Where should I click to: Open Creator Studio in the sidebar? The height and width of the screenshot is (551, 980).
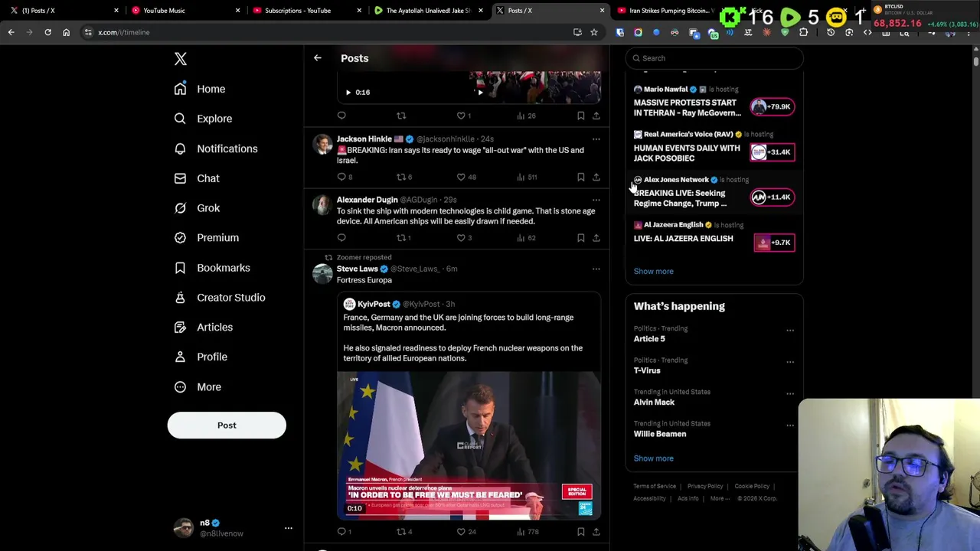[220, 298]
